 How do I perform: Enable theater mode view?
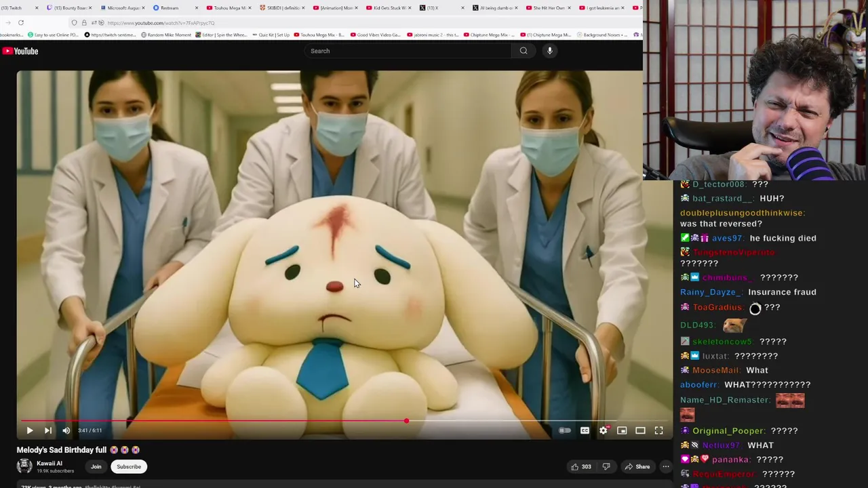(640, 430)
